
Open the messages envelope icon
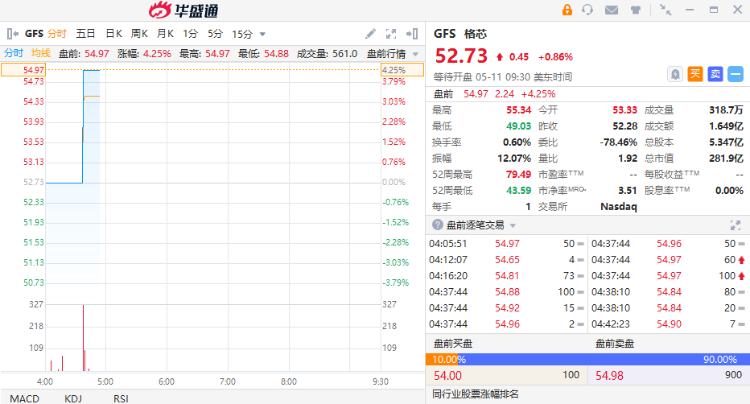tap(613, 10)
